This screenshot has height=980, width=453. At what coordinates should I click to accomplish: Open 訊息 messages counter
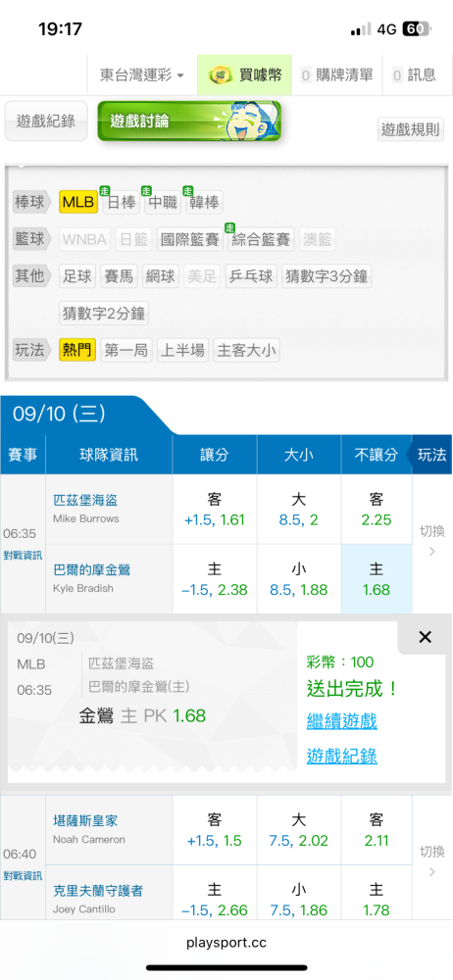[x=414, y=75]
